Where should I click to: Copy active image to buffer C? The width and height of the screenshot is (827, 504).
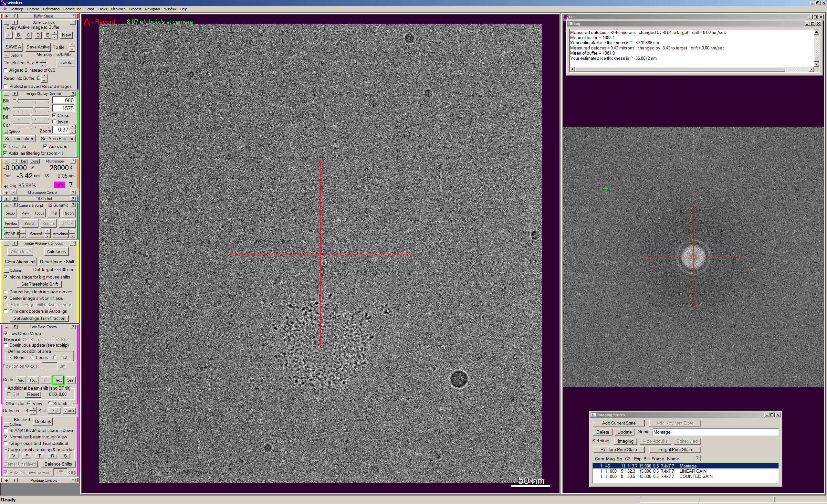28,35
